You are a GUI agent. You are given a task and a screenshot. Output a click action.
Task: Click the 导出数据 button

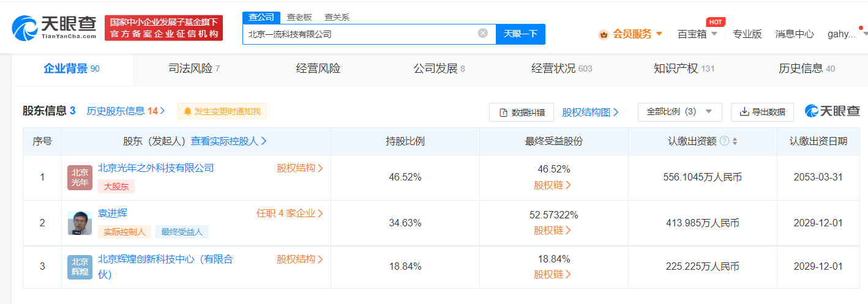pos(762,112)
